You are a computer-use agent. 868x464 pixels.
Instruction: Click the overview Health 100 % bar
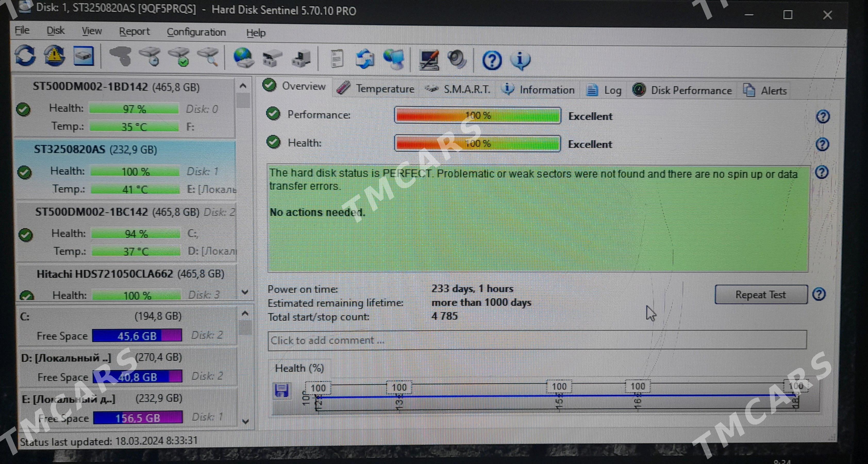click(478, 143)
